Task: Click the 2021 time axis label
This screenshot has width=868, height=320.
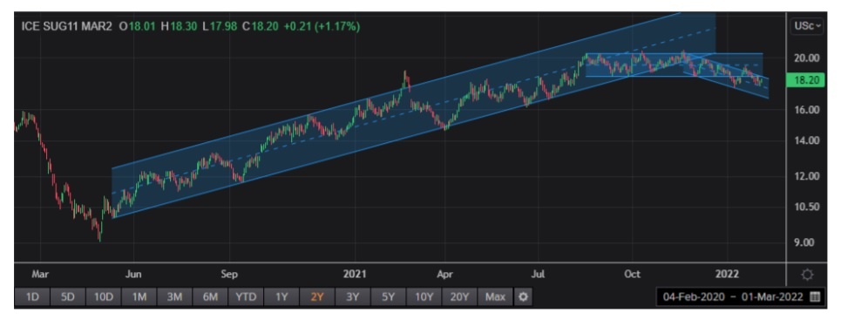Action: tap(355, 274)
